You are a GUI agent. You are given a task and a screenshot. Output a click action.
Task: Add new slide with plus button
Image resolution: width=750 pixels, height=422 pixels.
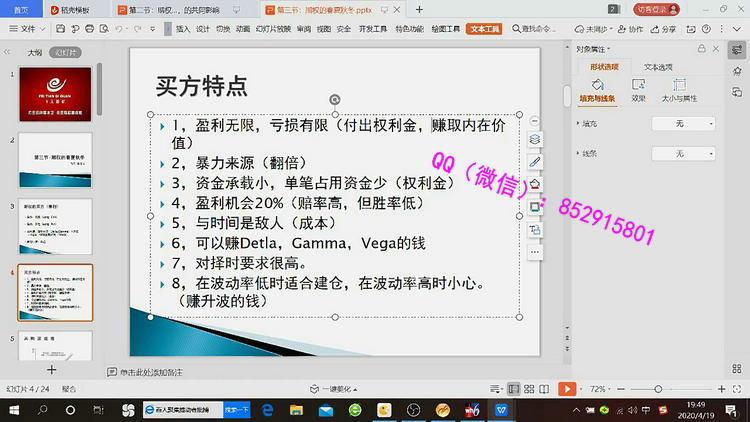pos(52,370)
